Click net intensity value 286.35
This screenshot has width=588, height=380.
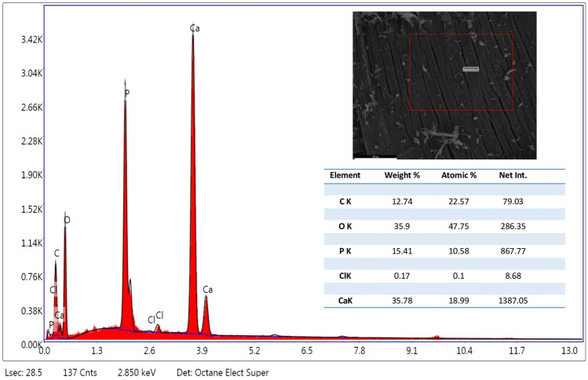(513, 226)
